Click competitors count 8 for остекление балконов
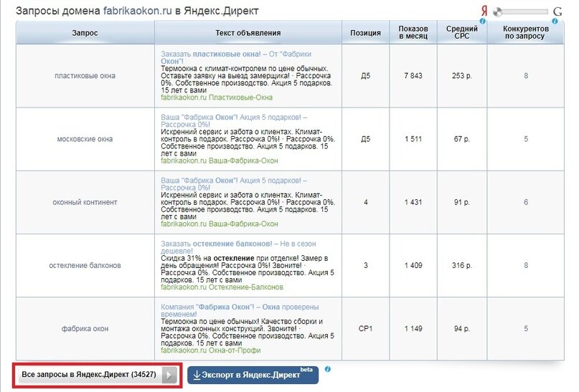Viewport: 579px width, 392px height. (x=526, y=265)
